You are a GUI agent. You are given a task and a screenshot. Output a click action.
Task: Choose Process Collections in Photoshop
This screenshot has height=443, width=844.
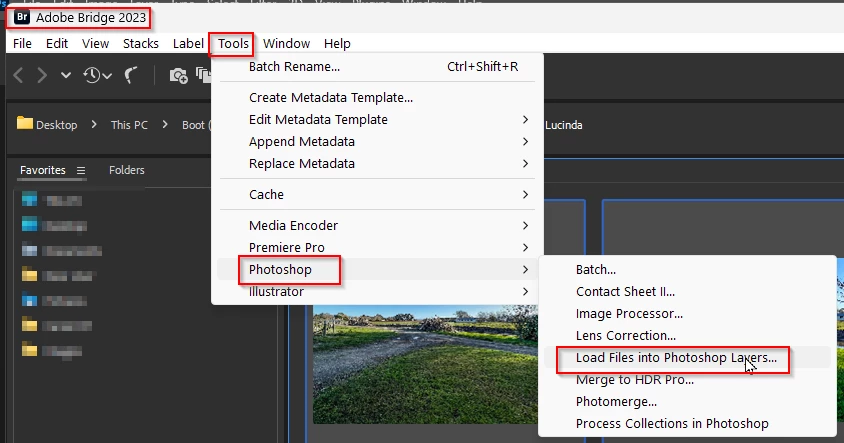[687, 424]
